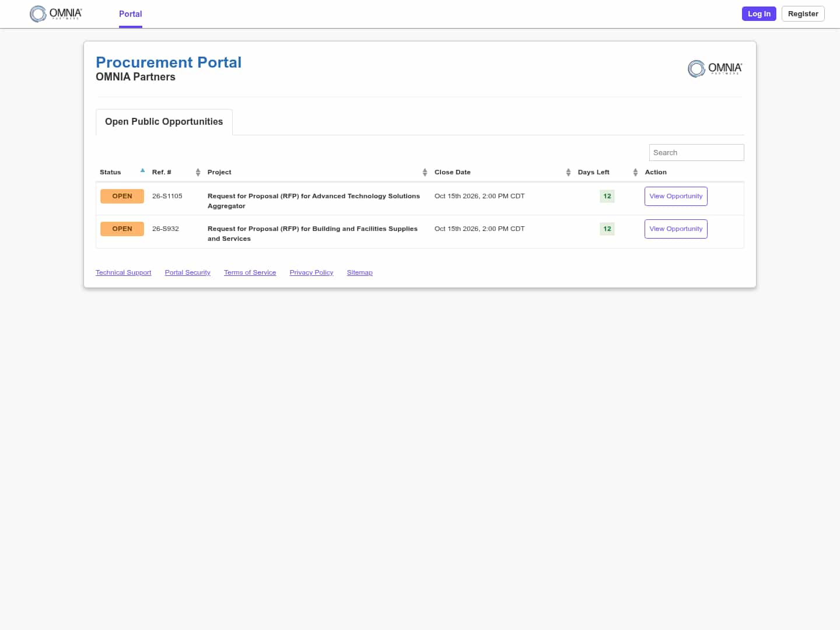
Task: Click the OMNIA Partners logo beside the Procurement Portal heading
Action: click(715, 69)
